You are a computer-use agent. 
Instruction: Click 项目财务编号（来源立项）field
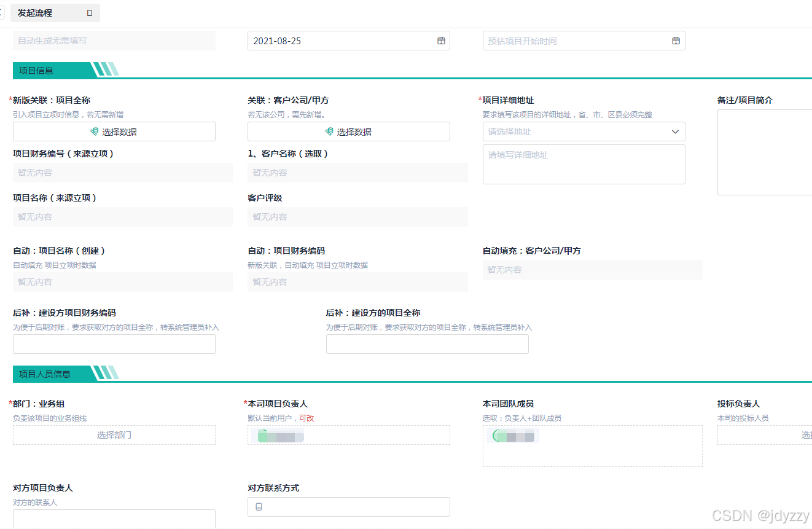click(x=123, y=173)
